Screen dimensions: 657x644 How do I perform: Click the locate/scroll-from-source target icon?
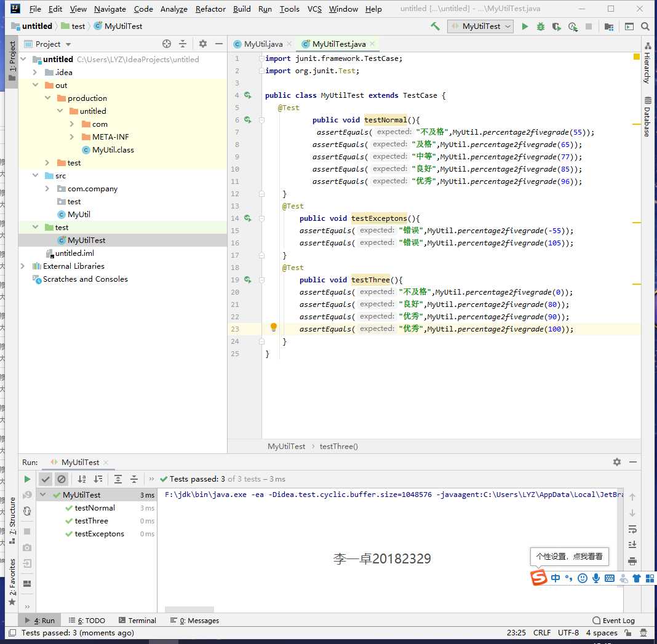click(166, 44)
